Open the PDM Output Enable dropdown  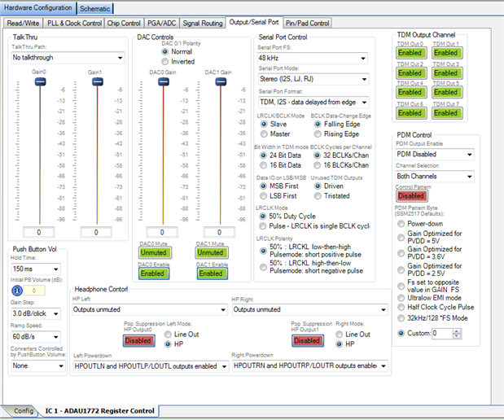pyautogui.click(x=435, y=155)
